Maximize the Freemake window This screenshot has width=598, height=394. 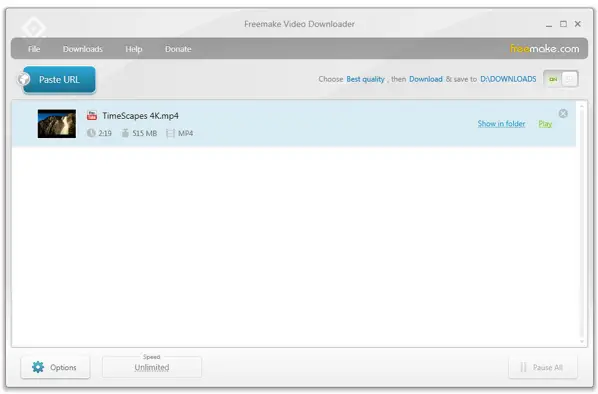[x=563, y=24]
